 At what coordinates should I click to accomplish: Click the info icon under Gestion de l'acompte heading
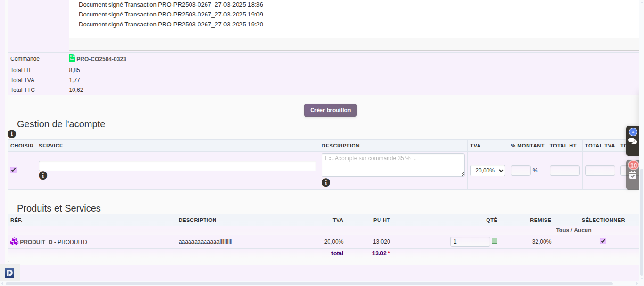[x=12, y=134]
